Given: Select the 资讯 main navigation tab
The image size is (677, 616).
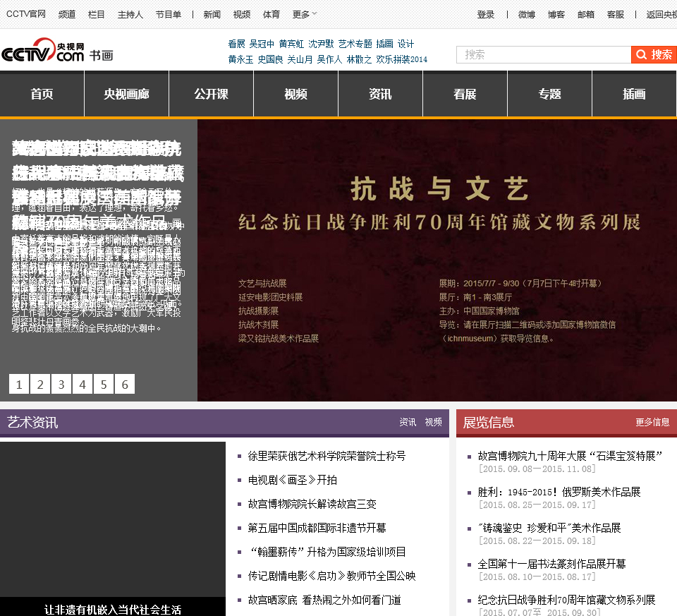Looking at the screenshot, I should pos(380,94).
